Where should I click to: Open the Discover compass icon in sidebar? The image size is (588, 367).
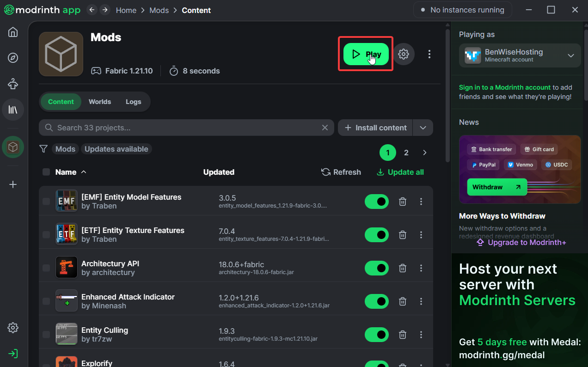pyautogui.click(x=13, y=58)
